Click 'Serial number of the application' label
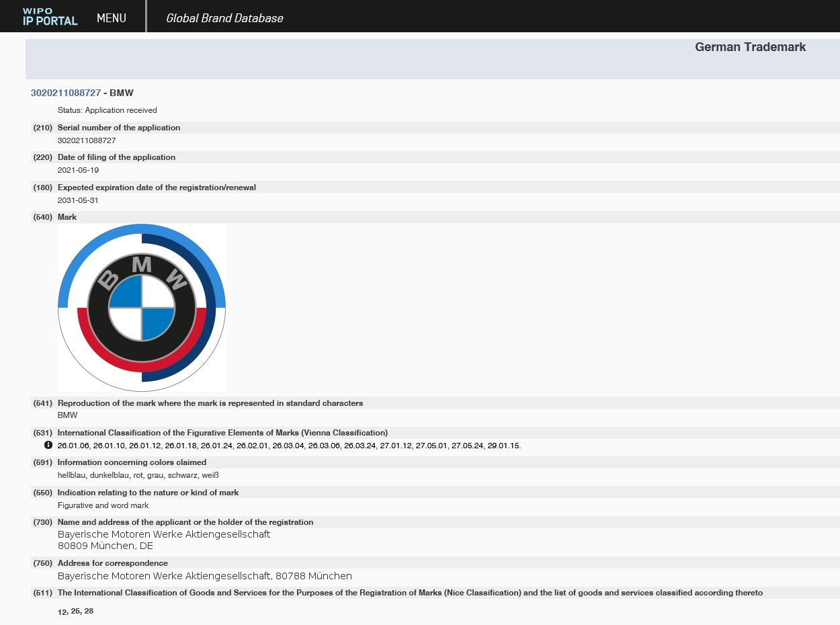This screenshot has width=840, height=625. tap(119, 128)
